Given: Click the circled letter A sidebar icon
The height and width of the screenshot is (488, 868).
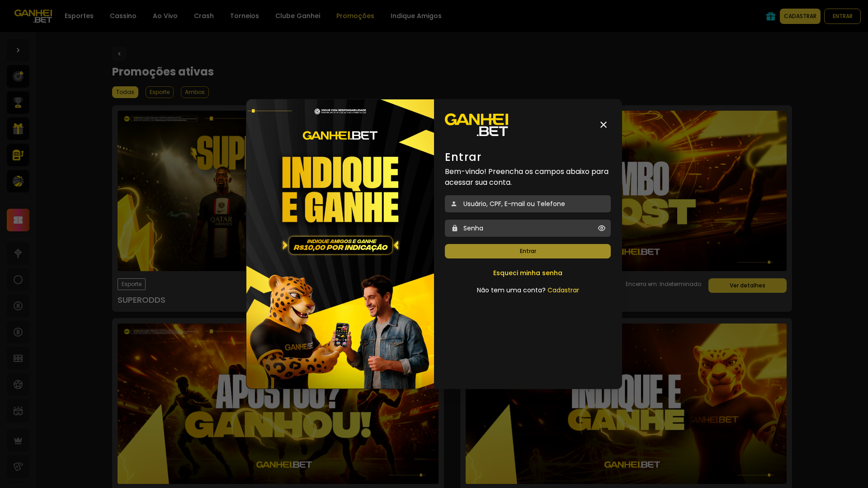Looking at the screenshot, I should coord(18,306).
